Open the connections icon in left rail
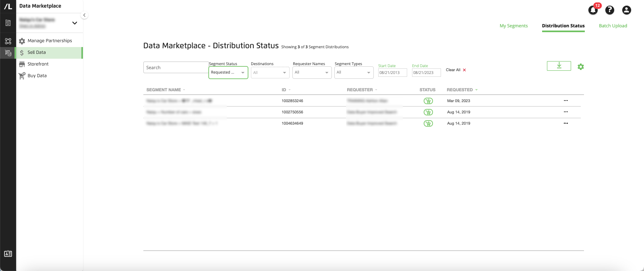644x271 pixels. pyautogui.click(x=8, y=41)
